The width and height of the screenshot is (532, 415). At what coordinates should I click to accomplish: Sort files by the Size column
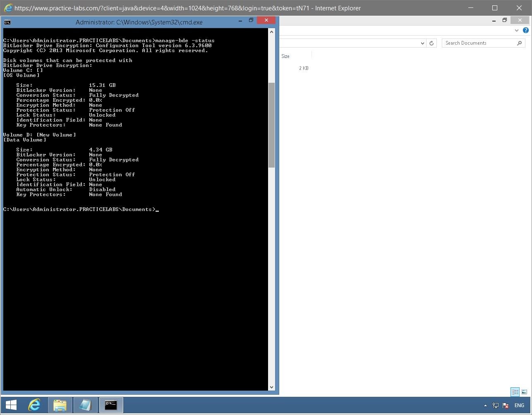click(286, 56)
